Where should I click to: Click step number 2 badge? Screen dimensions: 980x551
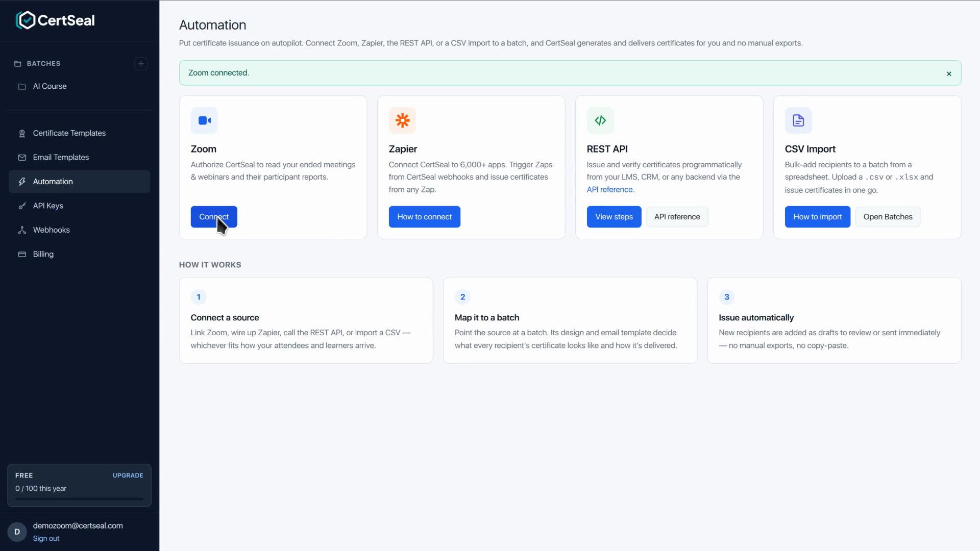[462, 297]
